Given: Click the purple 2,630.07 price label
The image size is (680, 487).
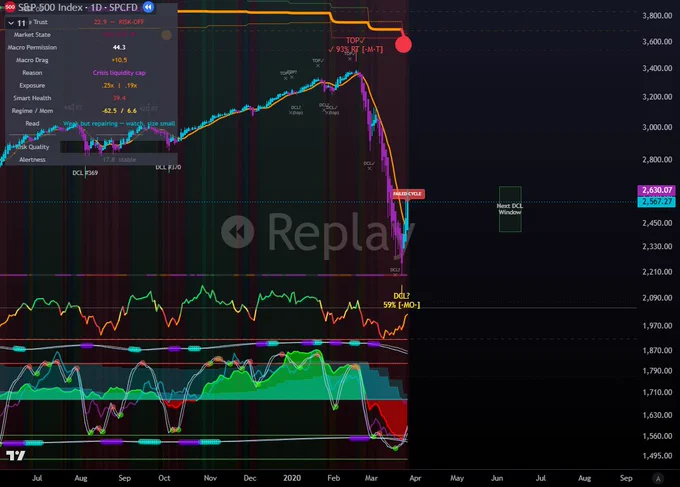Looking at the screenshot, I should (656, 190).
